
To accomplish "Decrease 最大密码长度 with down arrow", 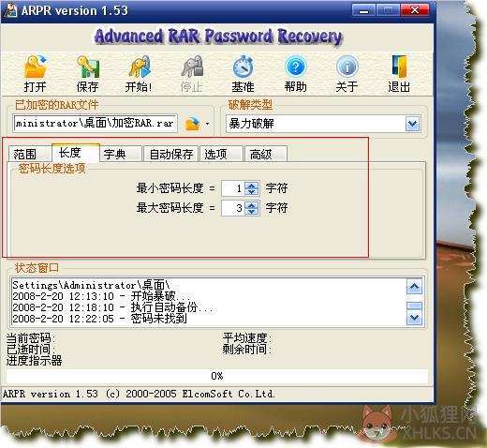I will pyautogui.click(x=252, y=212).
